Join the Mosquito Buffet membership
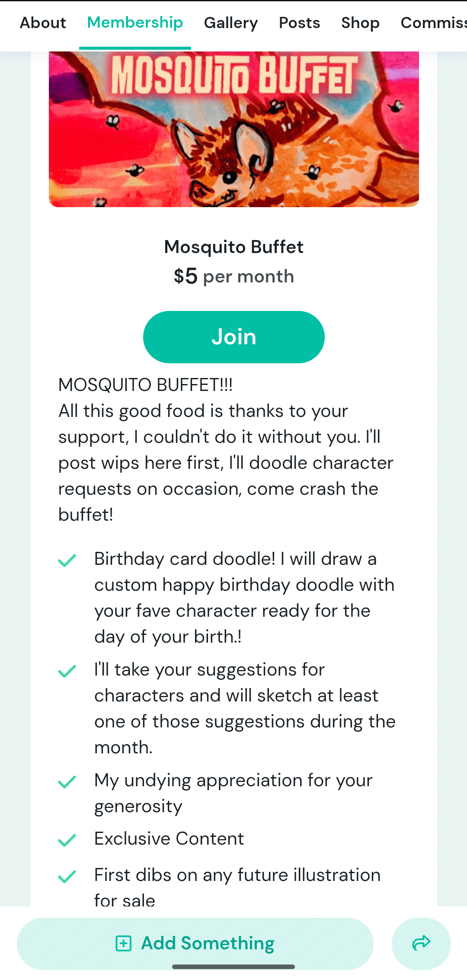Viewport: 467px width, 980px height. 233,337
